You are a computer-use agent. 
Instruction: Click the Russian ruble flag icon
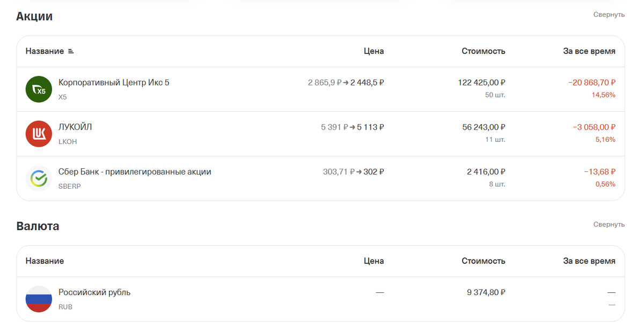39,299
